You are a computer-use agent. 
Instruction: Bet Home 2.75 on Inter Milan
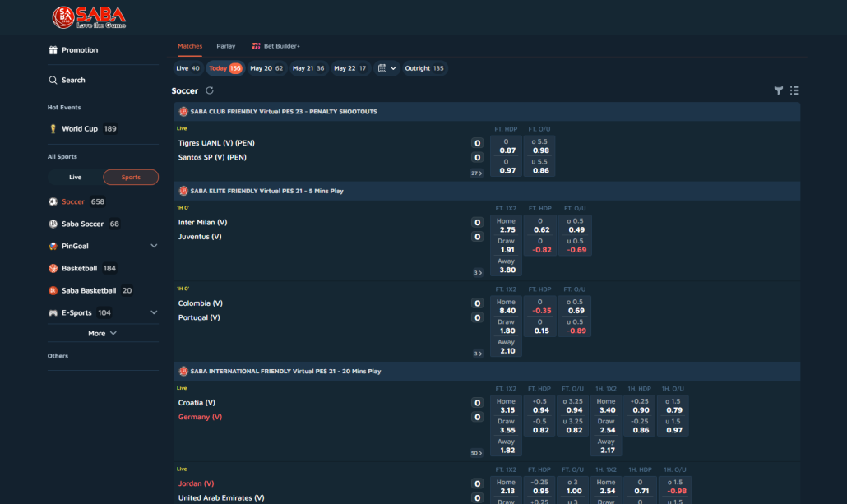click(x=507, y=225)
